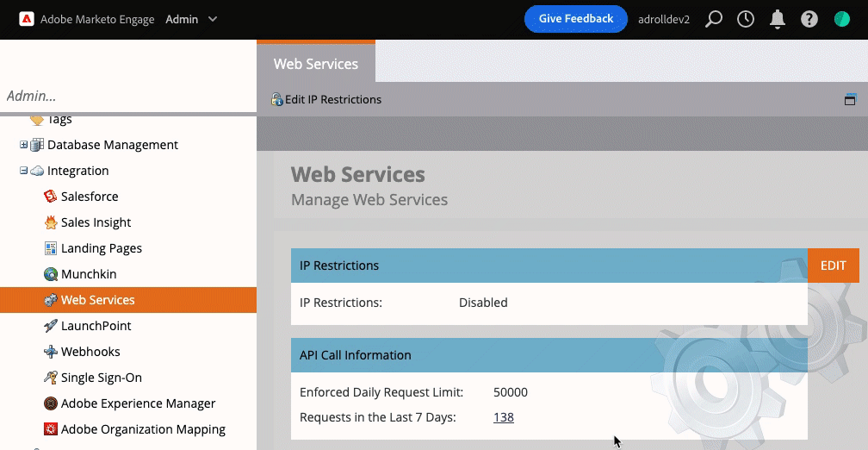Click the Integration cloud icon
Image resolution: width=868 pixels, height=450 pixels.
[x=37, y=171]
